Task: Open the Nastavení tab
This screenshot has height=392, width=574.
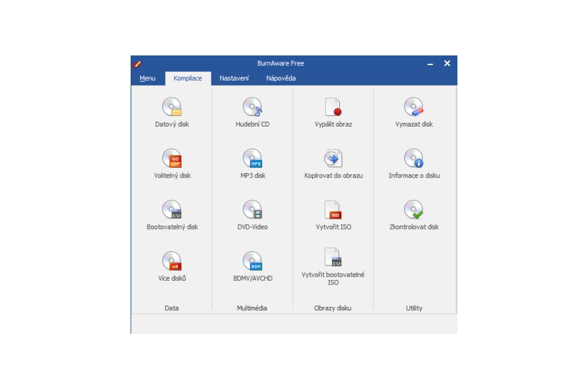Action: coord(234,78)
